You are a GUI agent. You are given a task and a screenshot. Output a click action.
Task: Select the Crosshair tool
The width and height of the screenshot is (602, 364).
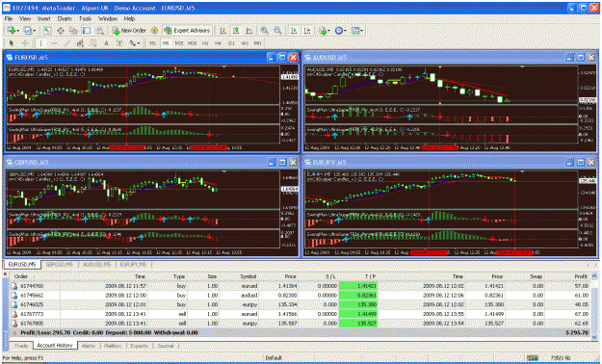coord(25,43)
